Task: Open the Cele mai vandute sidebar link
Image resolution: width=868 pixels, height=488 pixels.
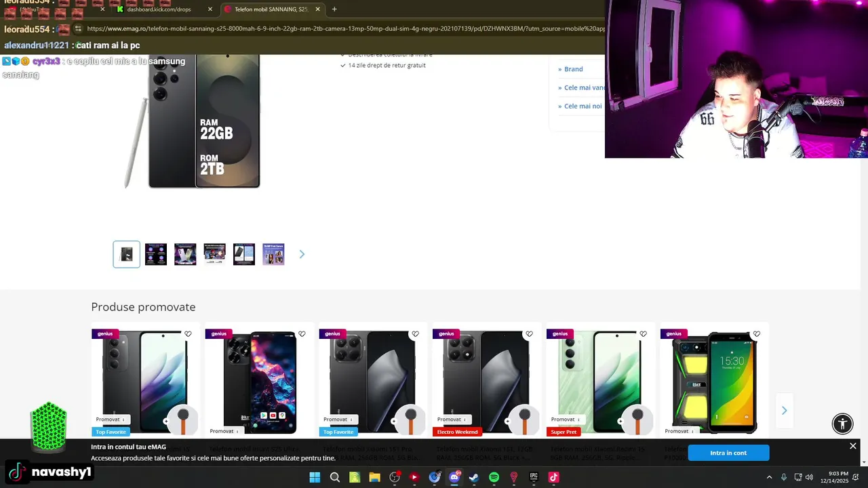Action: [585, 87]
